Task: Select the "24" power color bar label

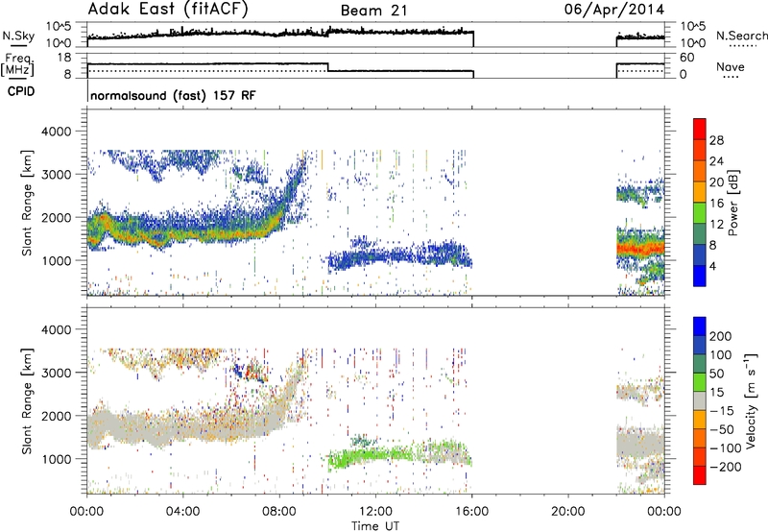Action: [x=716, y=161]
